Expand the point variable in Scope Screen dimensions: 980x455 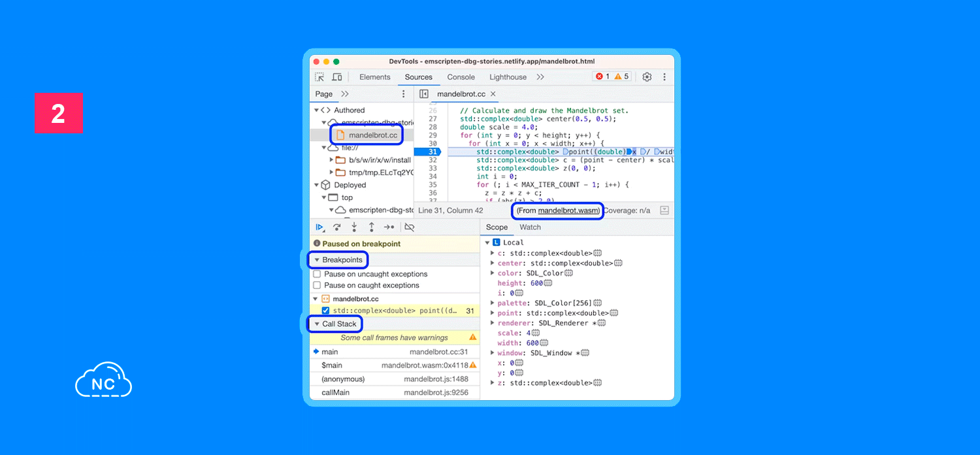pyautogui.click(x=493, y=313)
